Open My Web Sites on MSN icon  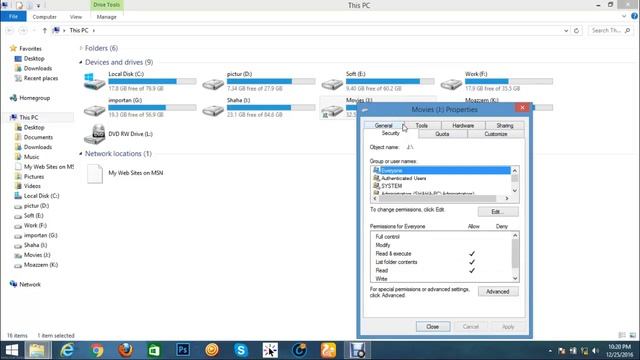95,173
